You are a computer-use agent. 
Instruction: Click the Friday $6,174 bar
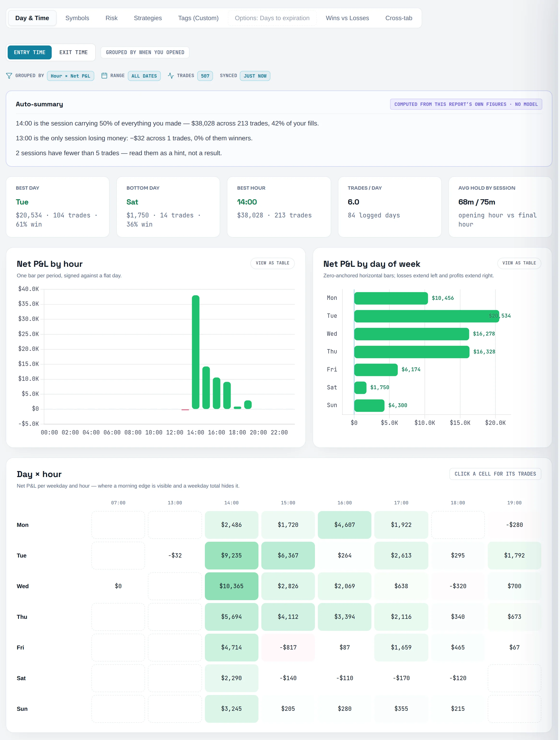pyautogui.click(x=376, y=370)
